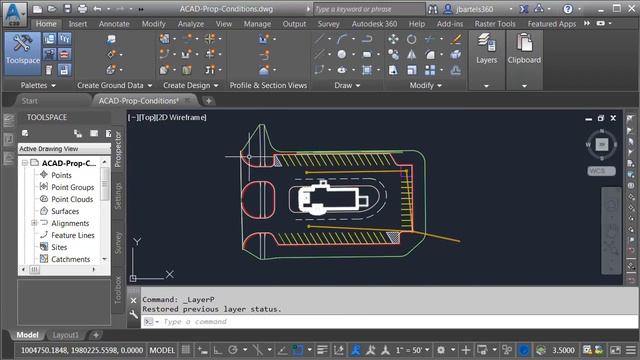Select the Line tool in Draw panel

coord(320,39)
